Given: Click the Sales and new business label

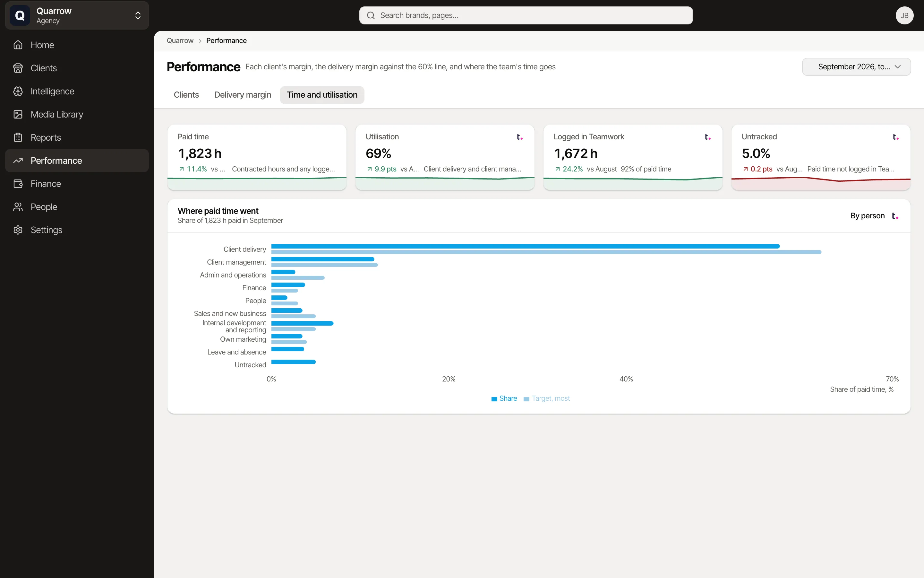Looking at the screenshot, I should tap(230, 314).
